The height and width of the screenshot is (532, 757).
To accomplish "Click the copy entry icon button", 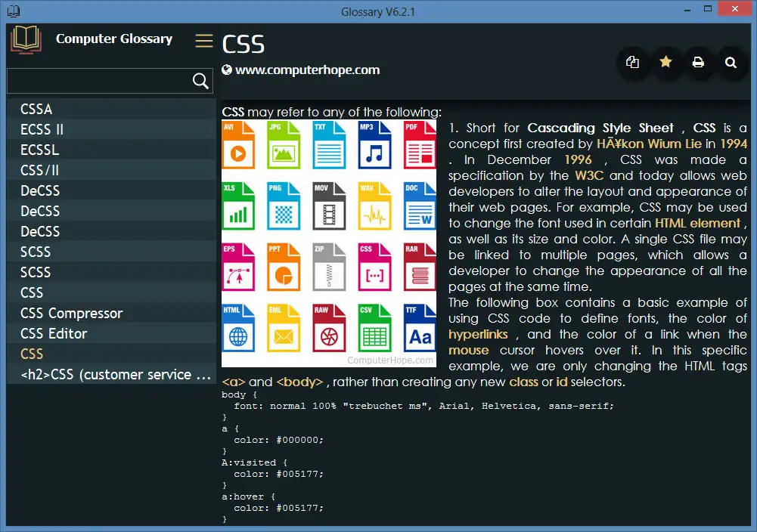I will tap(632, 62).
